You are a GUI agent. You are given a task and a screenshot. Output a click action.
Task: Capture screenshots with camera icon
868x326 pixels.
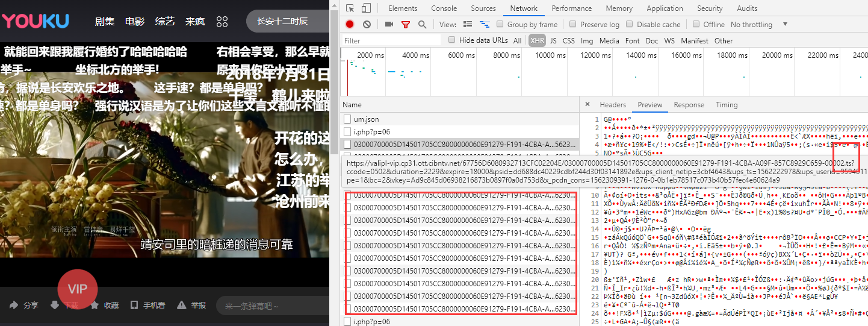click(x=389, y=24)
